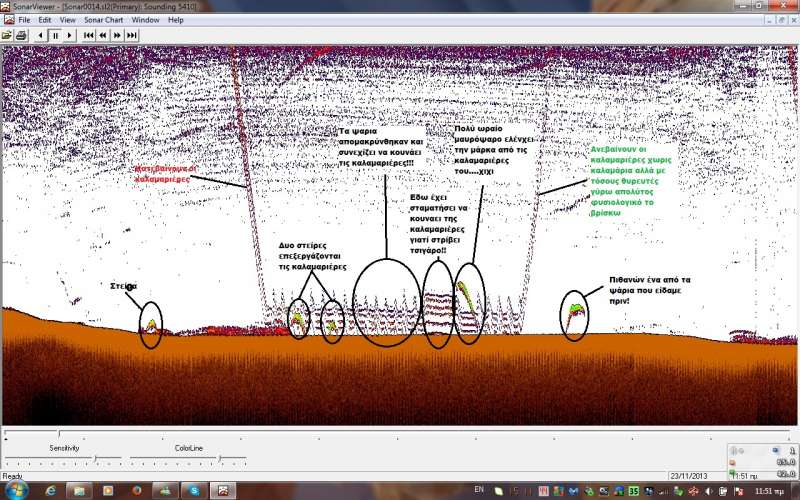Image resolution: width=800 pixels, height=500 pixels.
Task: Click the open file folder toolbar icon
Action: 7,35
